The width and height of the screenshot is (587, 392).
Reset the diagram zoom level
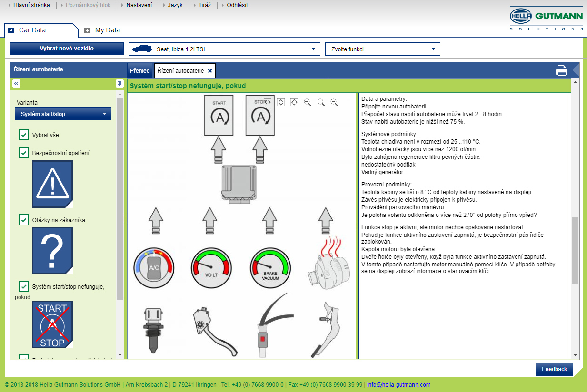click(321, 102)
